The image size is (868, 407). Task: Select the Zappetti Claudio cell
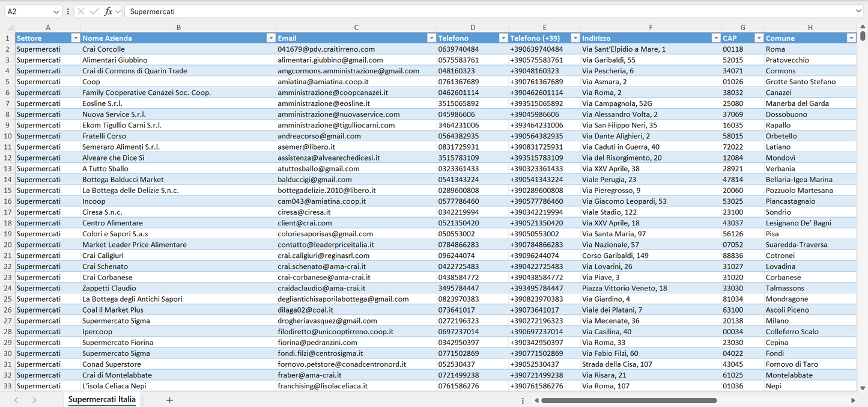pos(178,288)
